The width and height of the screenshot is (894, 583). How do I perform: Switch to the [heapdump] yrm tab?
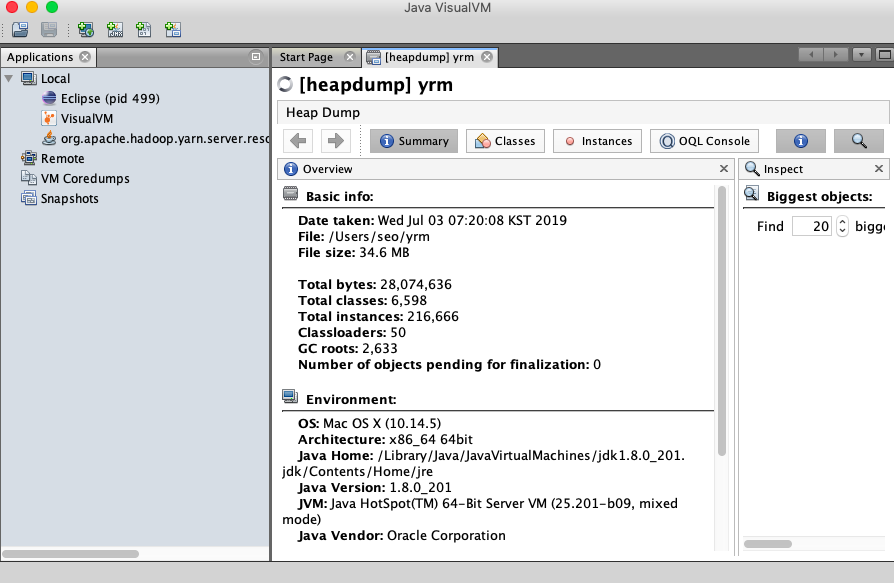[x=429, y=57]
